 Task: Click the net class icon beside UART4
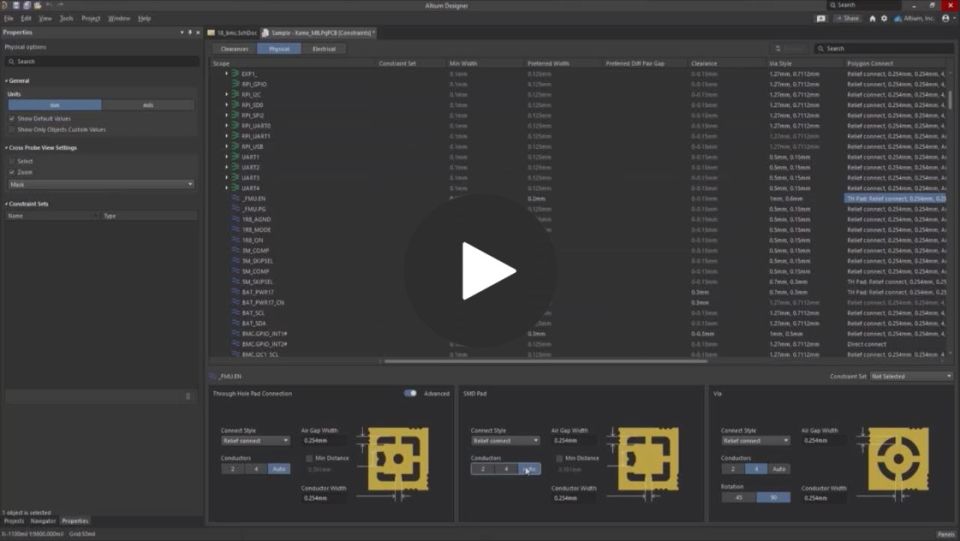[x=235, y=188]
